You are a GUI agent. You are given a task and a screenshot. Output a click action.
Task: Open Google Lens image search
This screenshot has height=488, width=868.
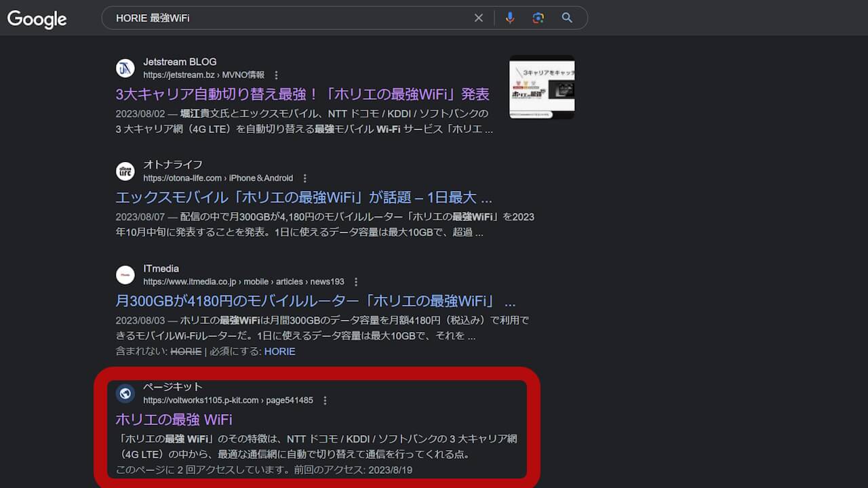[x=538, y=18]
